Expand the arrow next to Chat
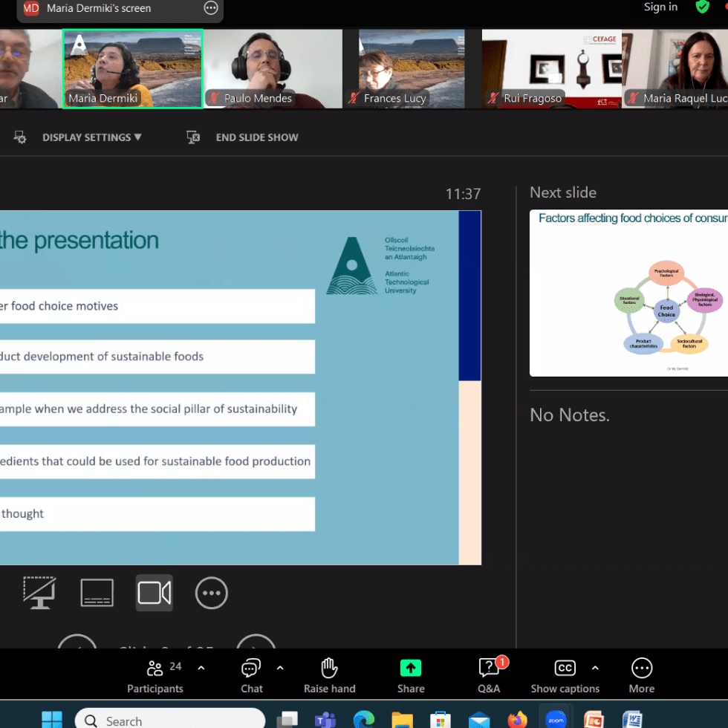The width and height of the screenshot is (728, 728). [x=280, y=668]
